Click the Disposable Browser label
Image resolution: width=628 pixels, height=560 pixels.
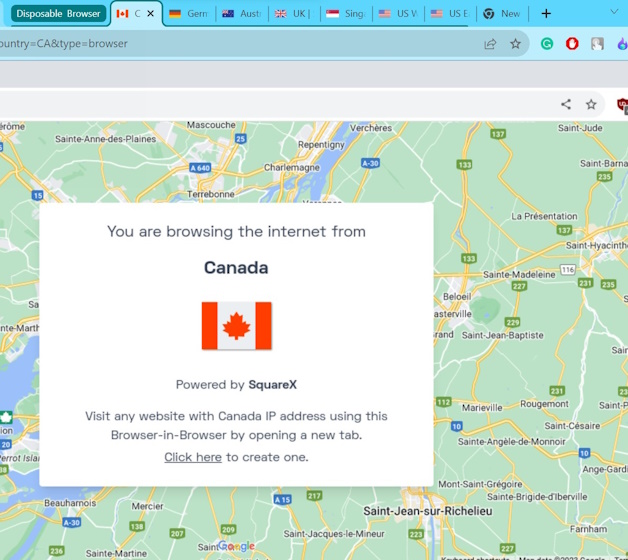[58, 14]
